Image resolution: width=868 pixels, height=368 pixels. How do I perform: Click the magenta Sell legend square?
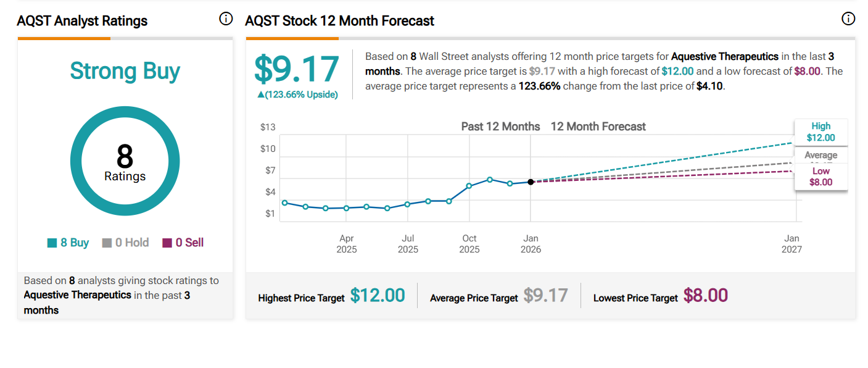[167, 243]
